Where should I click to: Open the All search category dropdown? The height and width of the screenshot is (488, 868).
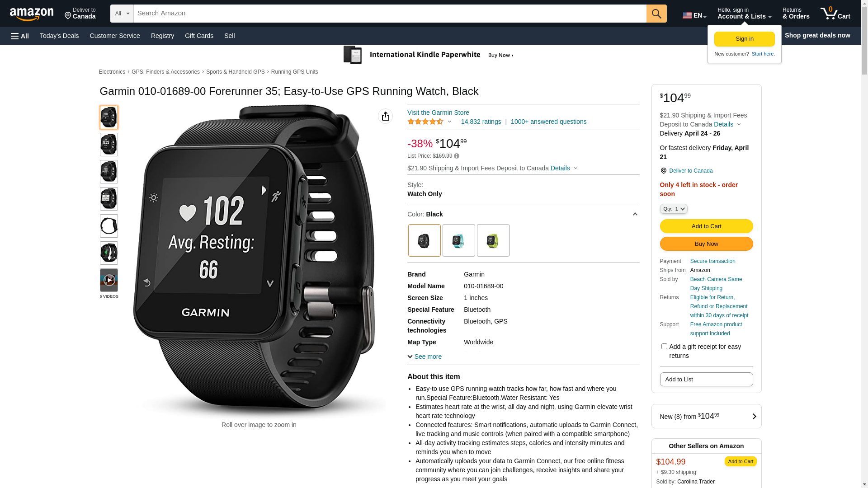(x=122, y=14)
